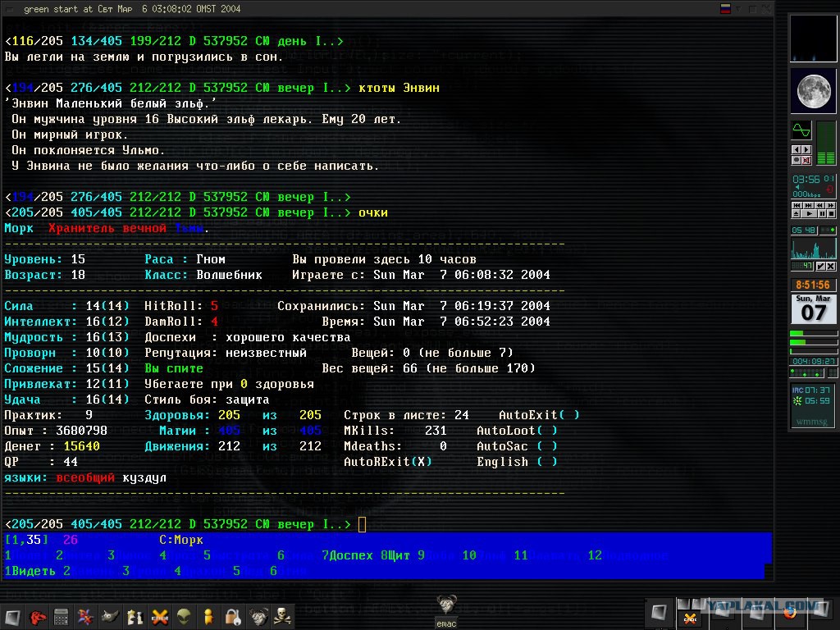Open the terminal monitor icon in the left dock
This screenshot has width=840, height=630.
pos(12,617)
